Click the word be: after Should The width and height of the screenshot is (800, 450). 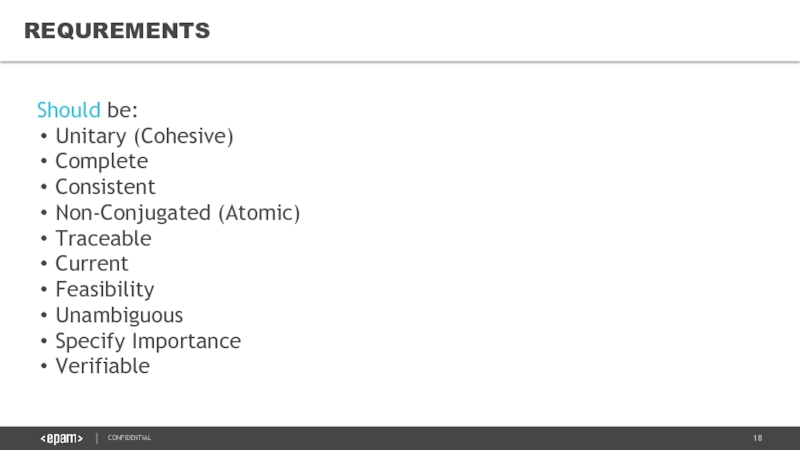(x=122, y=109)
